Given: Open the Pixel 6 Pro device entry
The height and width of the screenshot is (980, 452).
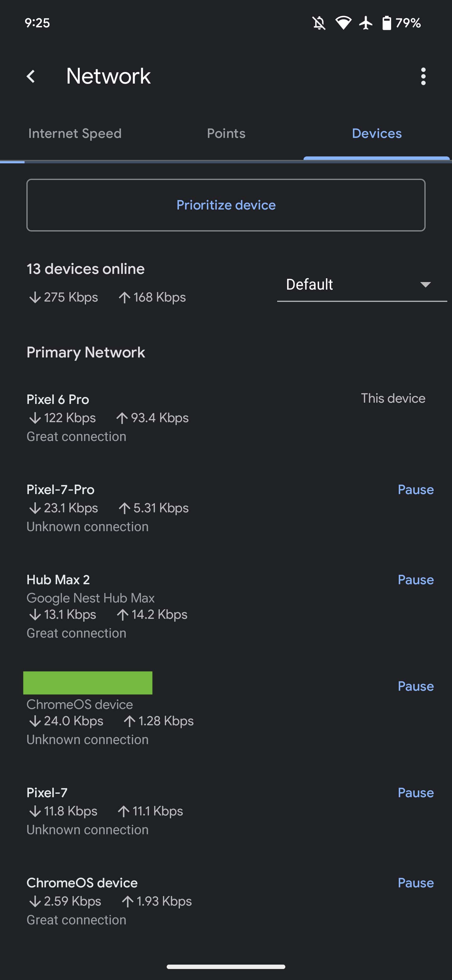Looking at the screenshot, I should coord(58,400).
